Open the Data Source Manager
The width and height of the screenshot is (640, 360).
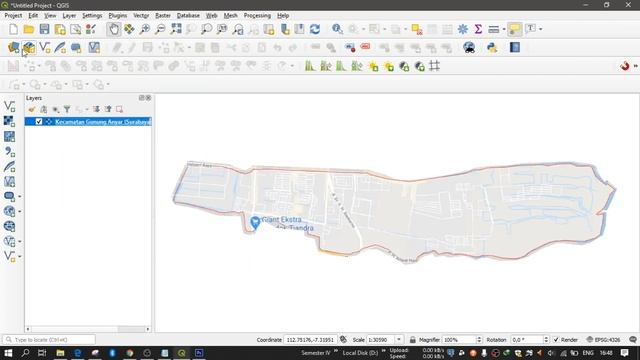point(13,47)
